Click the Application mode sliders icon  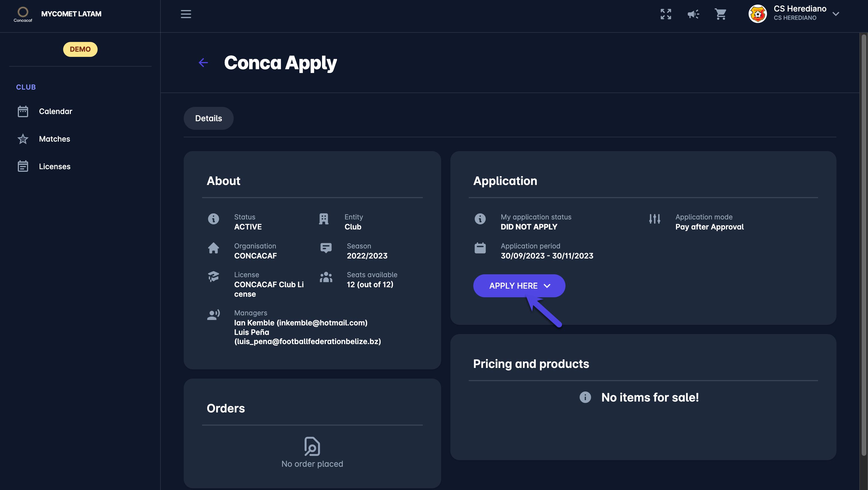pyautogui.click(x=654, y=219)
